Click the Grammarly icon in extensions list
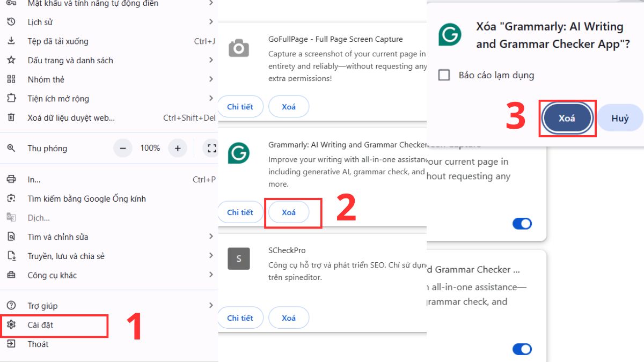 (239, 153)
